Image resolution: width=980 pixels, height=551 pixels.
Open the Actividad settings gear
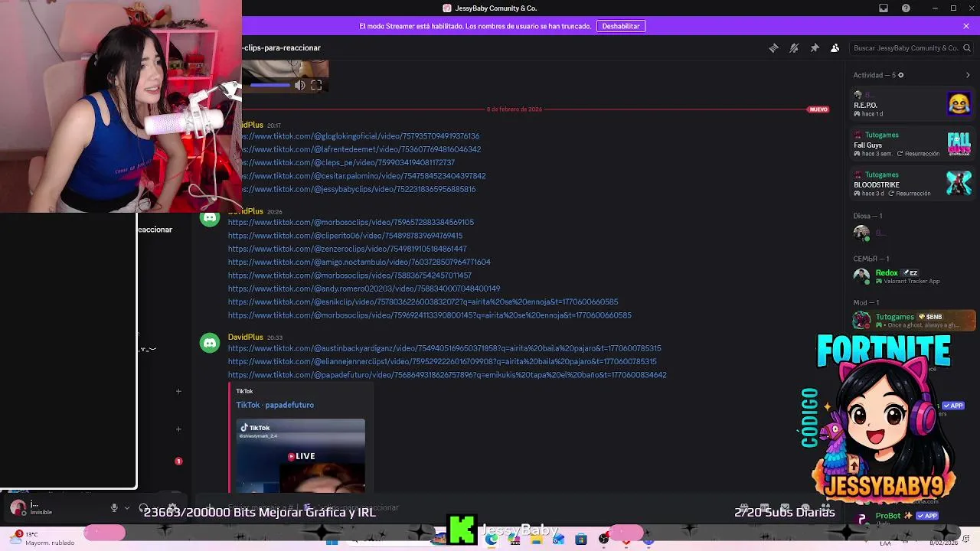pos(900,75)
